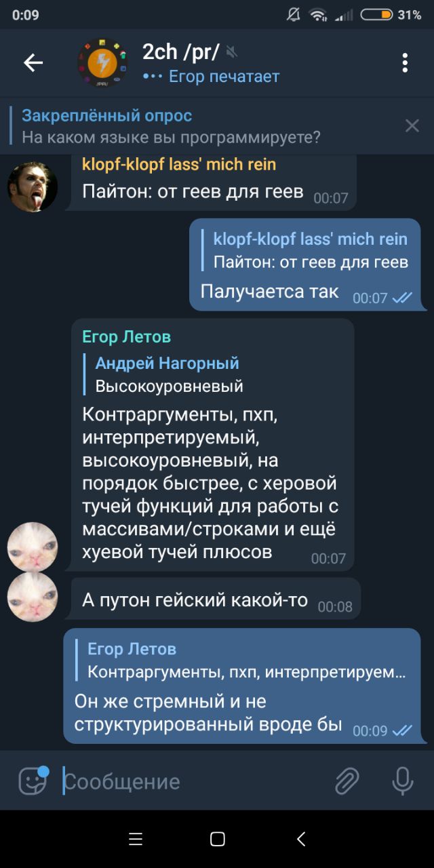Attach a file with the paperclip icon

point(347,781)
